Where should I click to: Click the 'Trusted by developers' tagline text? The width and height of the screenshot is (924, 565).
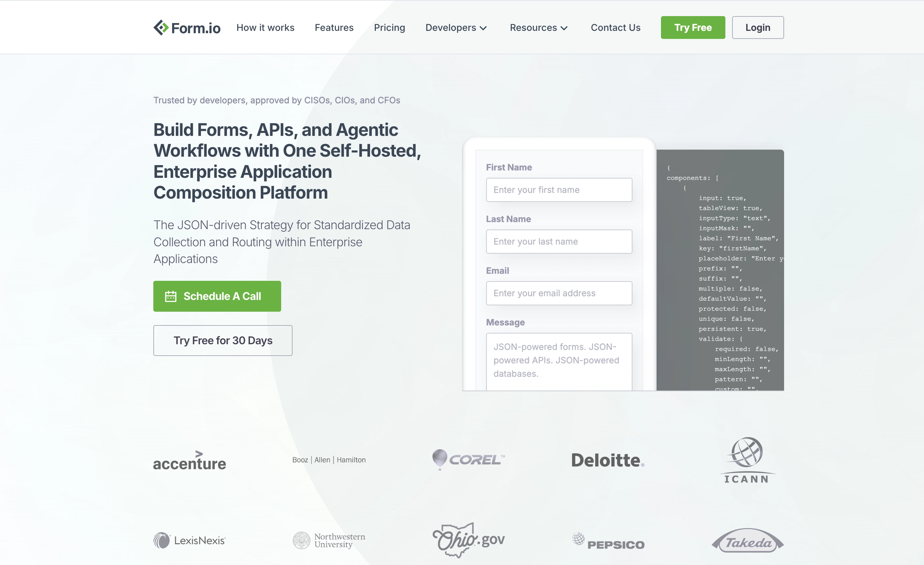pyautogui.click(x=277, y=100)
